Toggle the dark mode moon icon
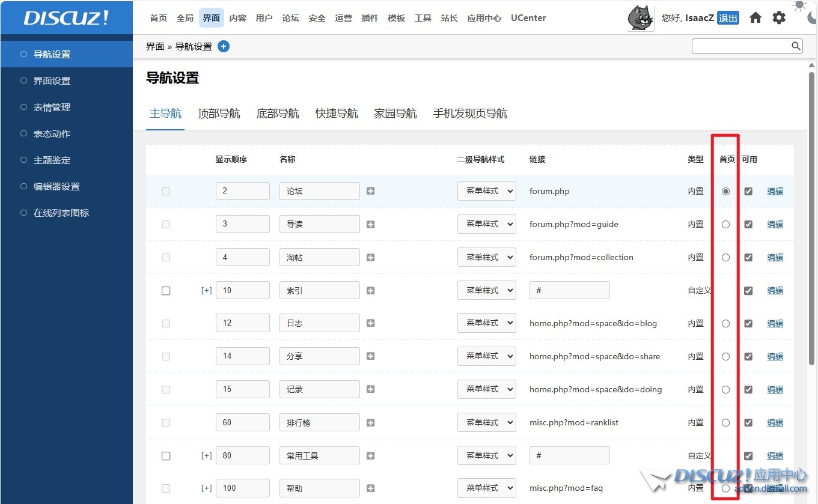This screenshot has width=818, height=504. coord(813,18)
